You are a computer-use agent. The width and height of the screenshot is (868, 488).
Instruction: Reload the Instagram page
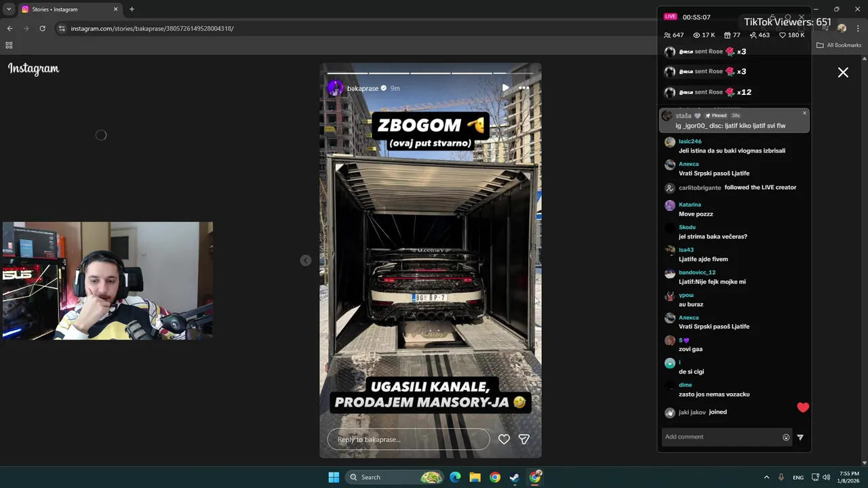(x=42, y=28)
